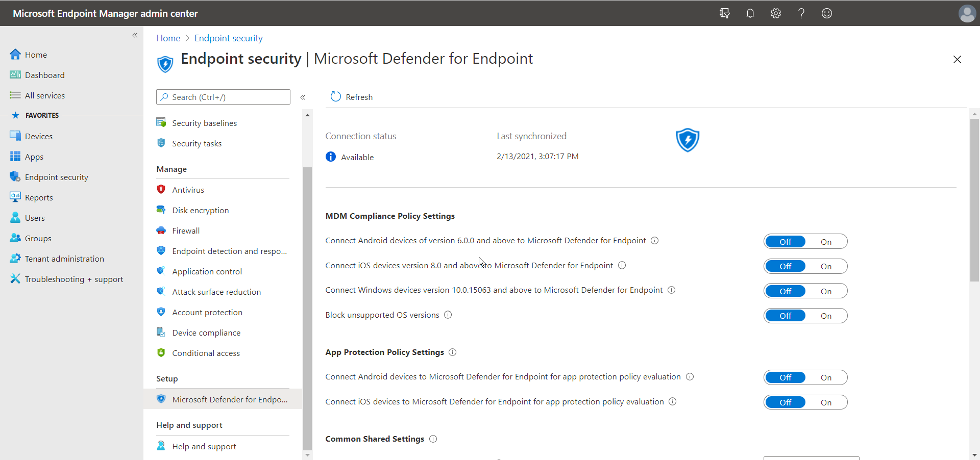Click the Devices icon in the sidebar
The width and height of the screenshot is (980, 460).
15,136
